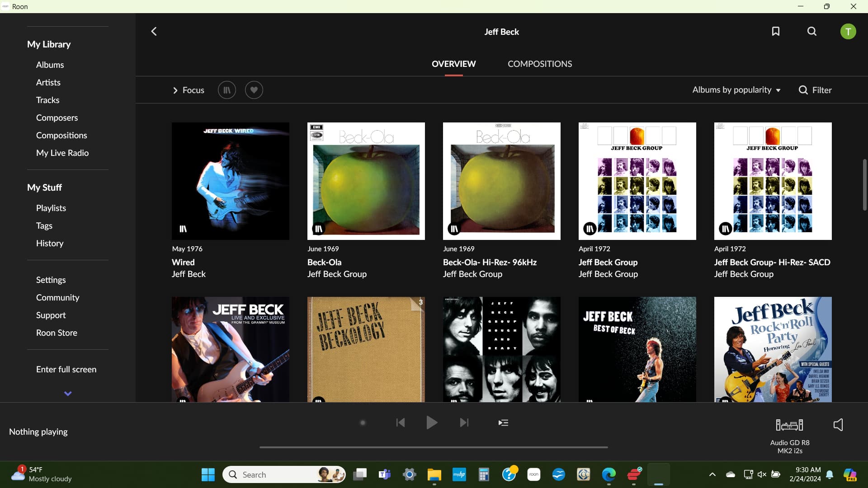
Task: Open Tags under My Stuff
Action: [44, 225]
